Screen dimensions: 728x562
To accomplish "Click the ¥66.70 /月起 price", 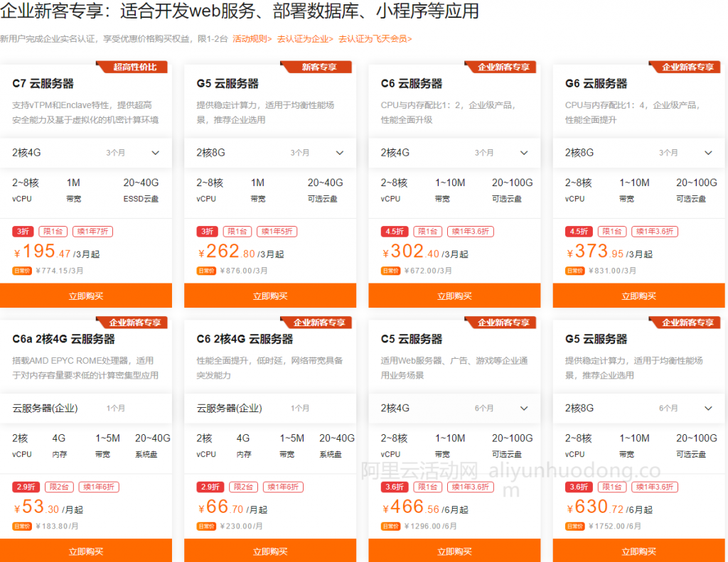I will click(x=232, y=507).
